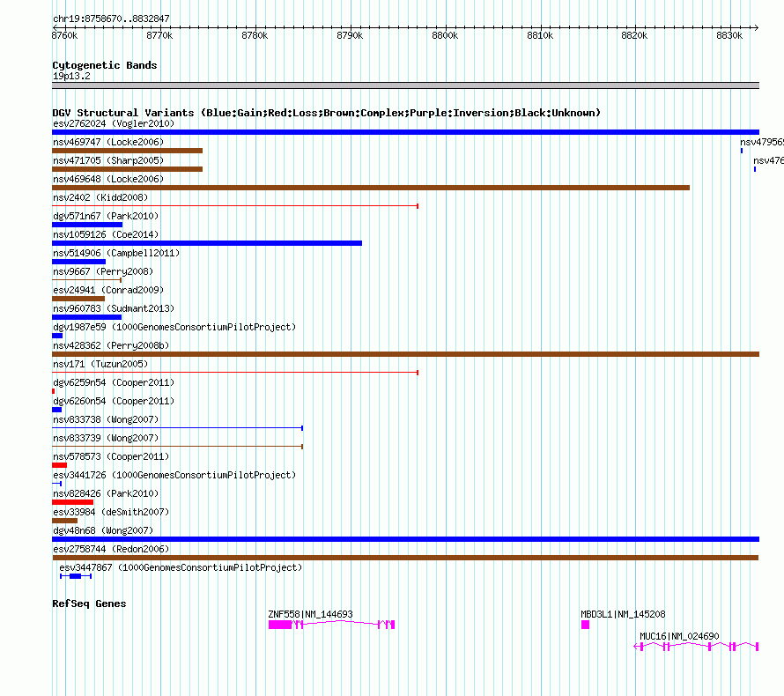Click the blue line glyph for nsv833738

click(177, 428)
